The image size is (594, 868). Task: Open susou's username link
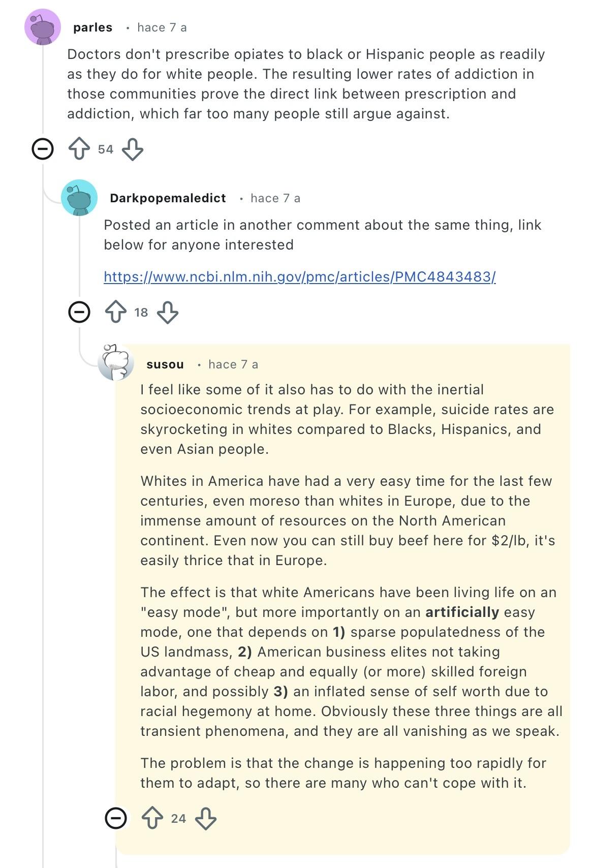click(165, 364)
